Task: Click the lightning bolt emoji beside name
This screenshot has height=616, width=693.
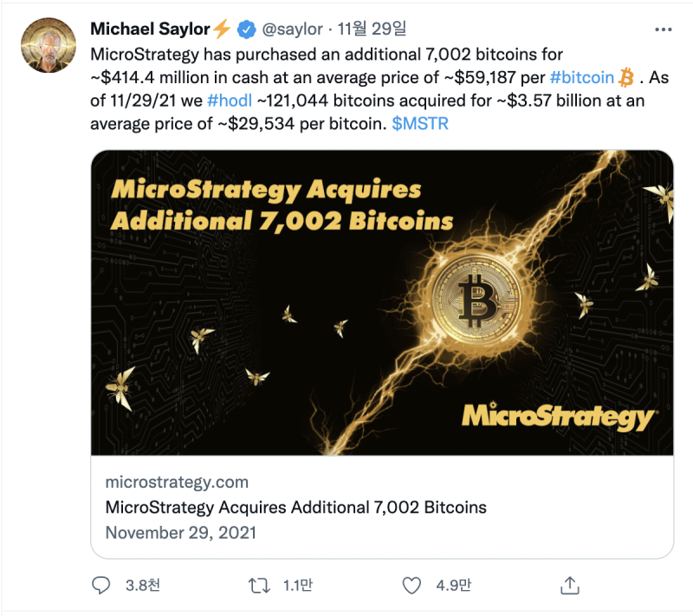Action: coord(222,29)
